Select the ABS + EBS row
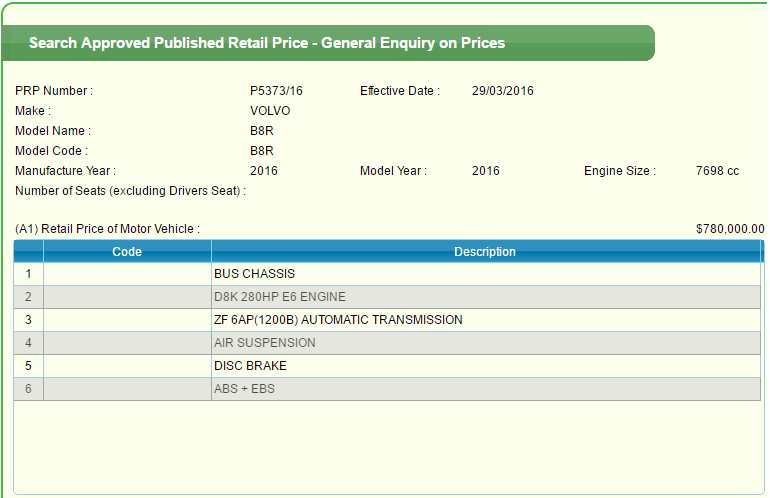This screenshot has height=498, width=770. [244, 389]
